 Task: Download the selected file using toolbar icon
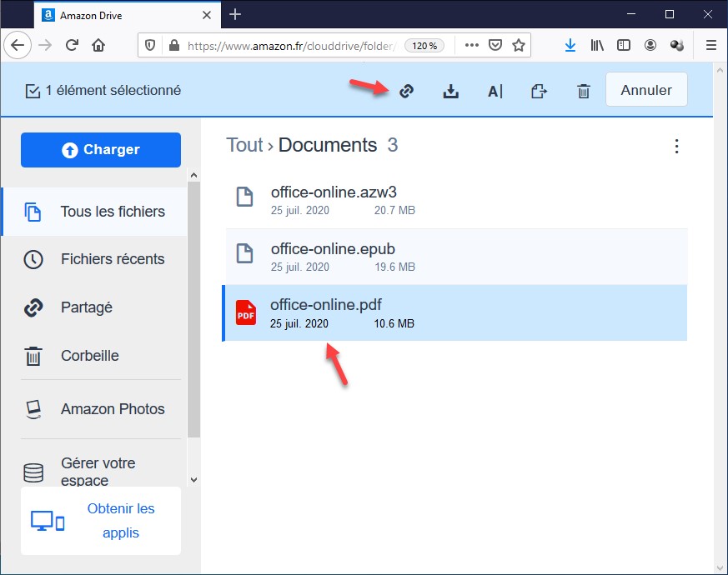451,92
